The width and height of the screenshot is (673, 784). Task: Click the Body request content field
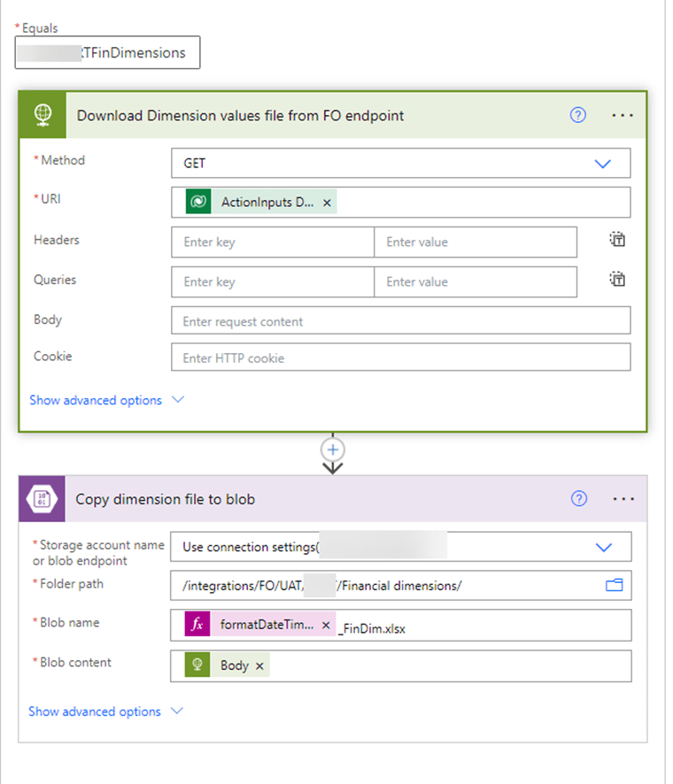coord(400,321)
